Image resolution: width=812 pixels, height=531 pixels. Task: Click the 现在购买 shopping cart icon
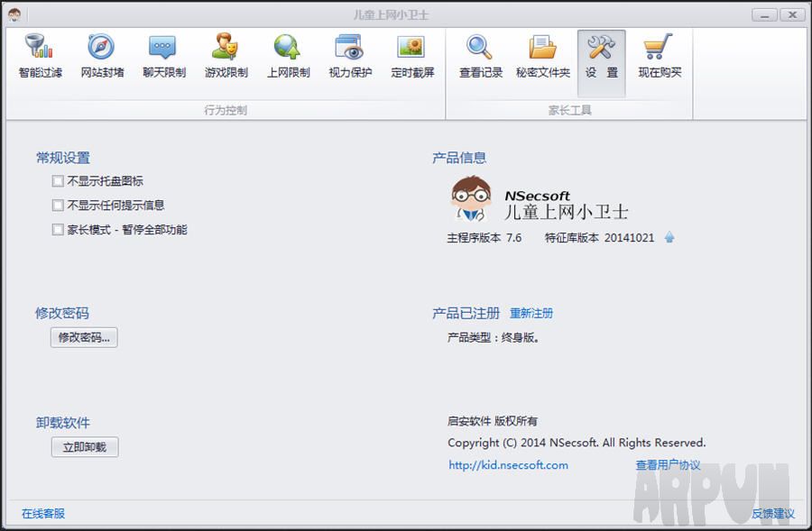[x=660, y=56]
